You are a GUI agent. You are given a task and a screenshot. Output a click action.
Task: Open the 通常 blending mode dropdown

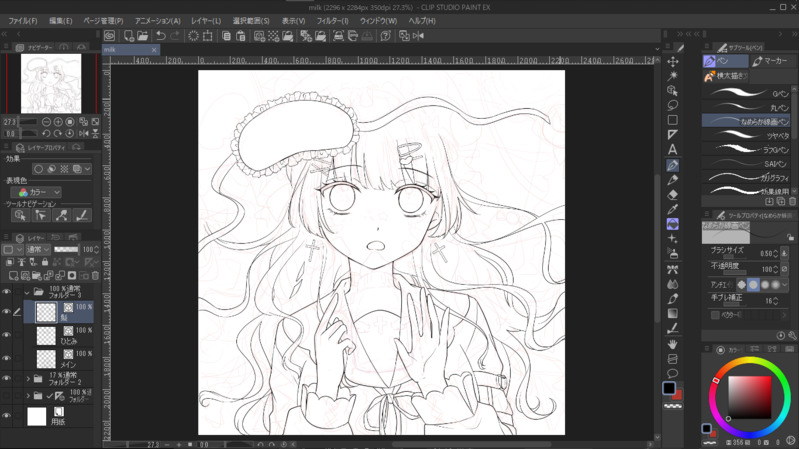[38, 249]
